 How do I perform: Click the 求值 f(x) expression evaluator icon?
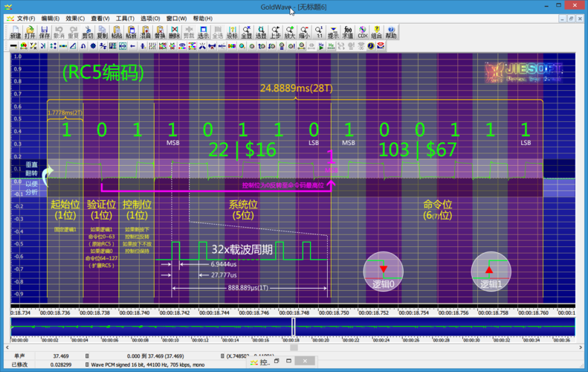click(x=348, y=32)
